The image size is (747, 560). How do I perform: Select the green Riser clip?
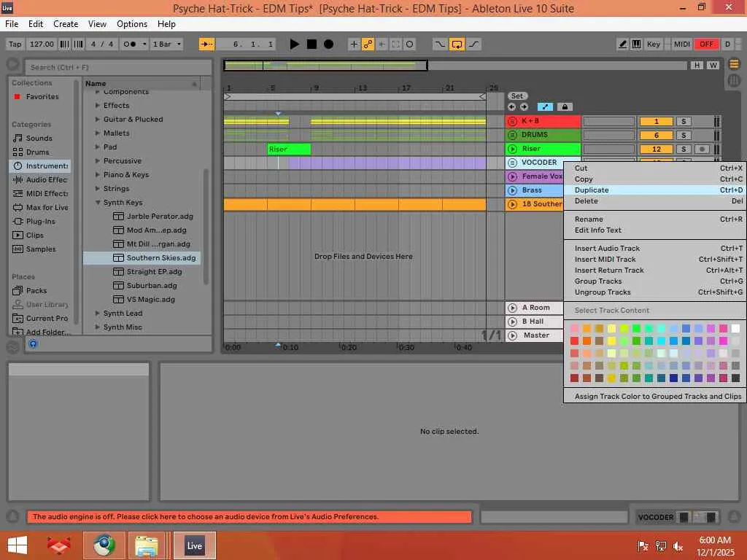tap(289, 149)
